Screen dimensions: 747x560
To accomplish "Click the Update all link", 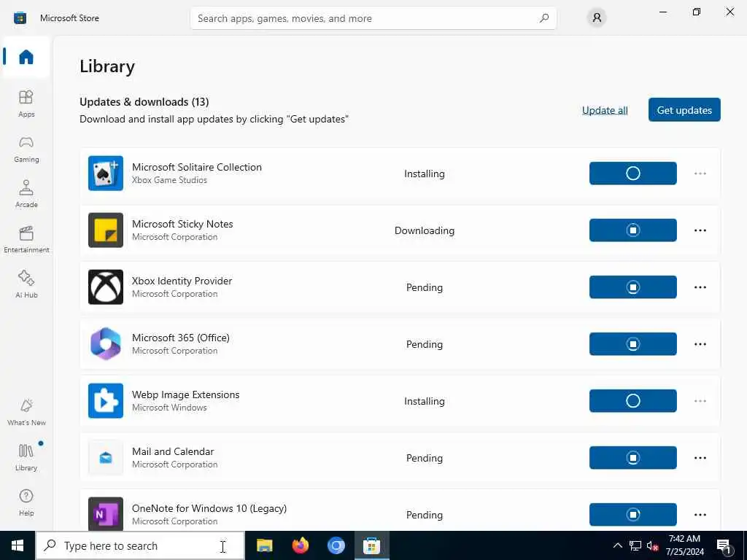I will [605, 110].
